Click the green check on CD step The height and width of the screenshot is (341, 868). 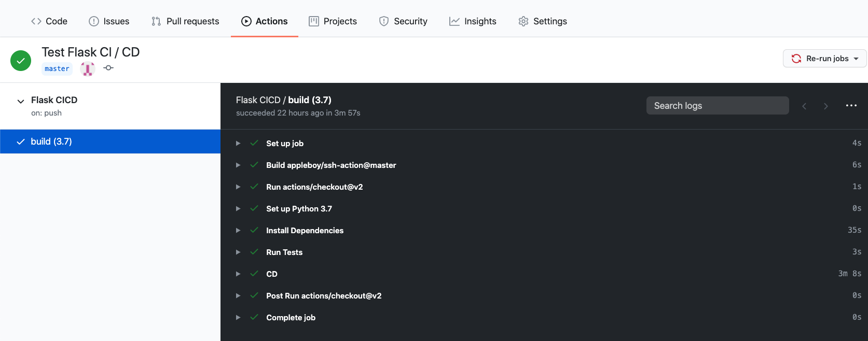(254, 274)
